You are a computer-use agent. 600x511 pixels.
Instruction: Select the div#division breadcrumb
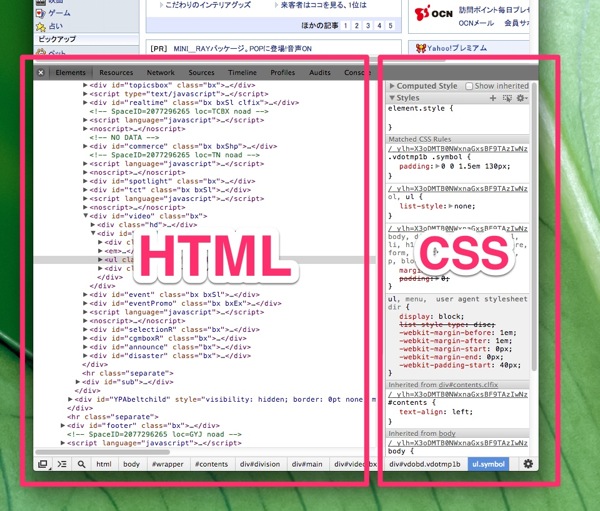click(260, 464)
